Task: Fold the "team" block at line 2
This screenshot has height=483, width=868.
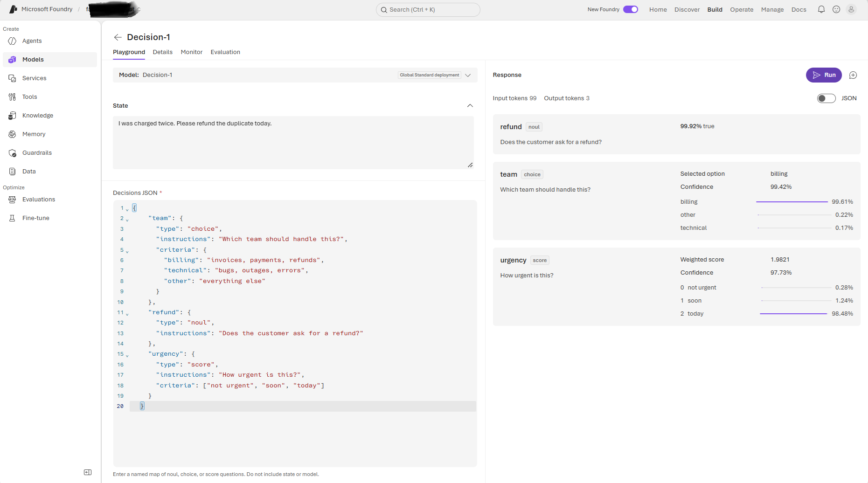Action: pyautogui.click(x=127, y=220)
